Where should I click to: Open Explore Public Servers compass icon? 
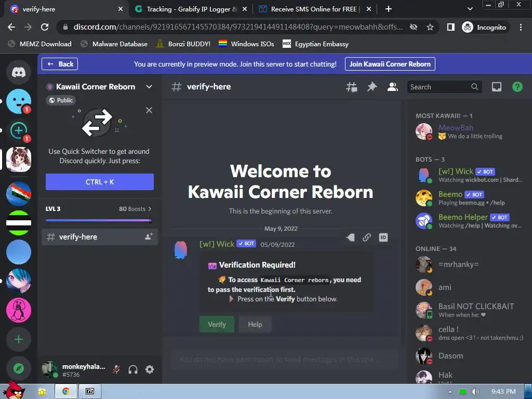point(19,368)
